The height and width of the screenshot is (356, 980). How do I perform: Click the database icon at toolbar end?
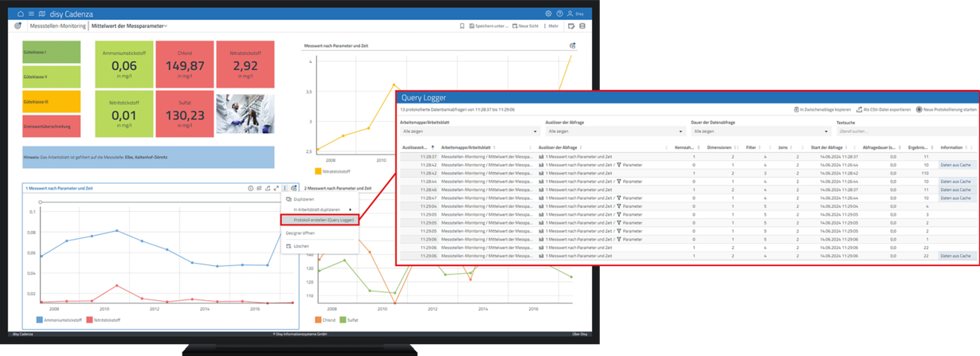582,26
